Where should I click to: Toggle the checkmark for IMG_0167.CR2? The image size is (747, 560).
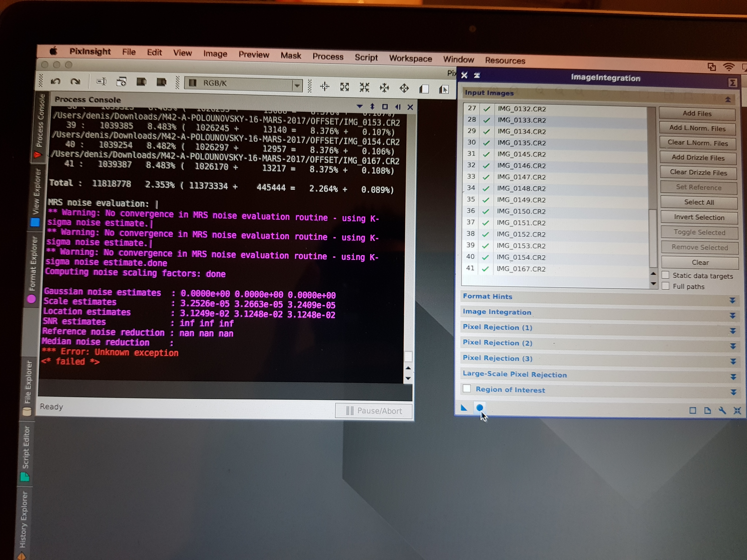coord(485,269)
